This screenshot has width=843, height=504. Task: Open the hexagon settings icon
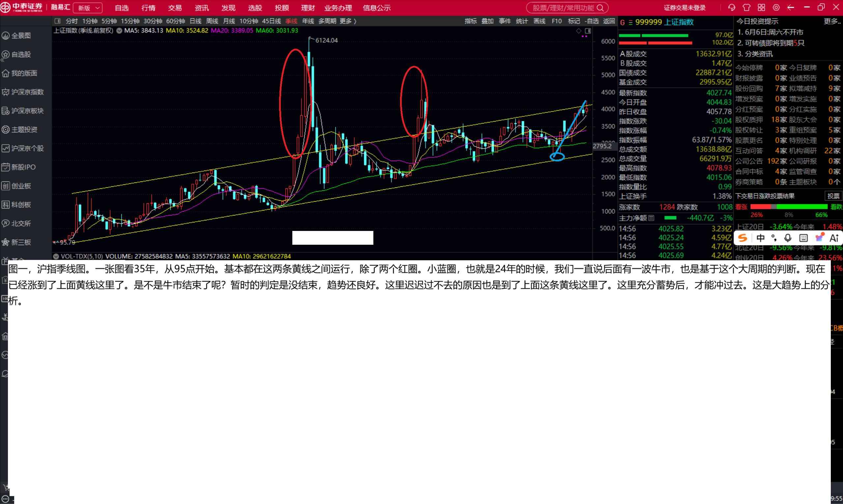[x=776, y=8]
